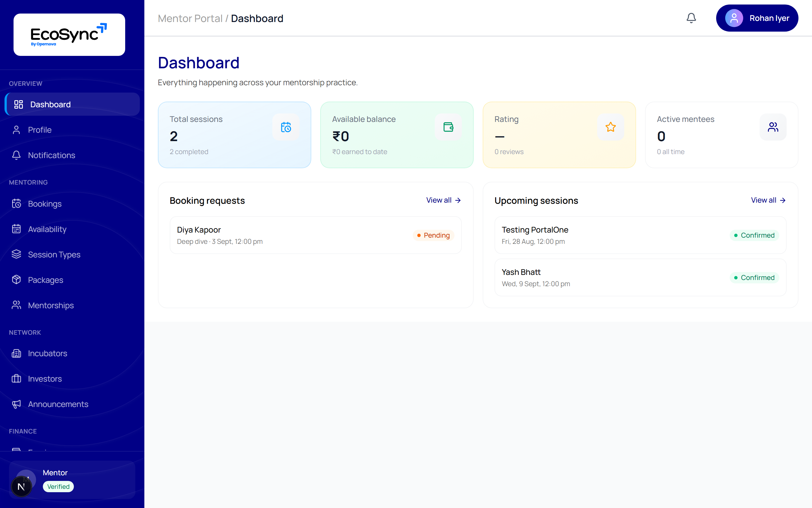
Task: Click the "₹0 earned to date" text
Action: (360, 152)
